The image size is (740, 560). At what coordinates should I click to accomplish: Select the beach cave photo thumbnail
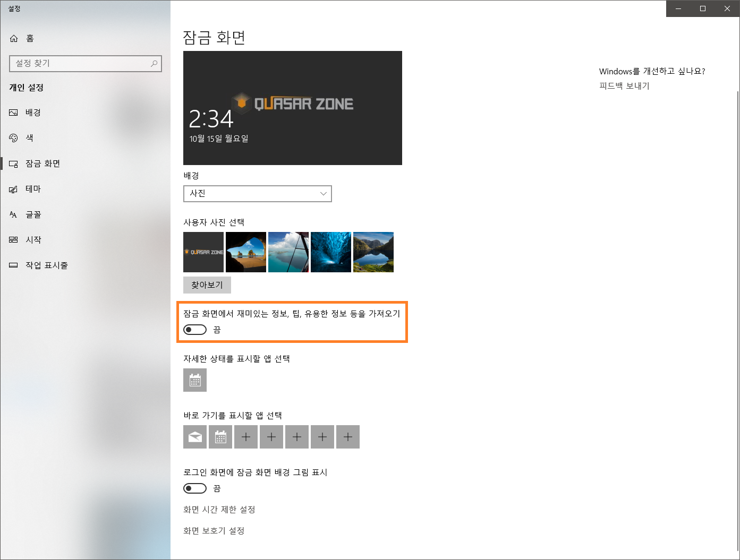click(x=246, y=252)
